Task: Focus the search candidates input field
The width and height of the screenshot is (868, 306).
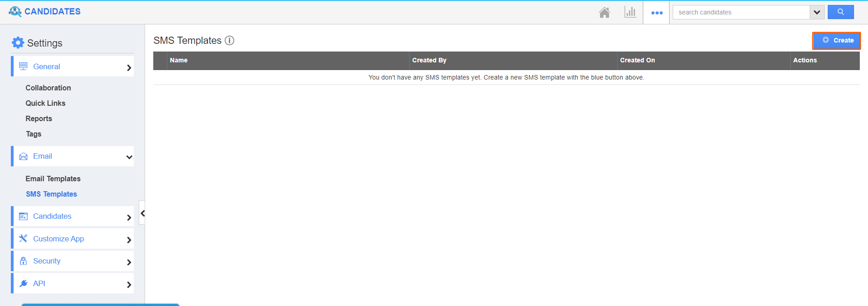Action: [741, 12]
